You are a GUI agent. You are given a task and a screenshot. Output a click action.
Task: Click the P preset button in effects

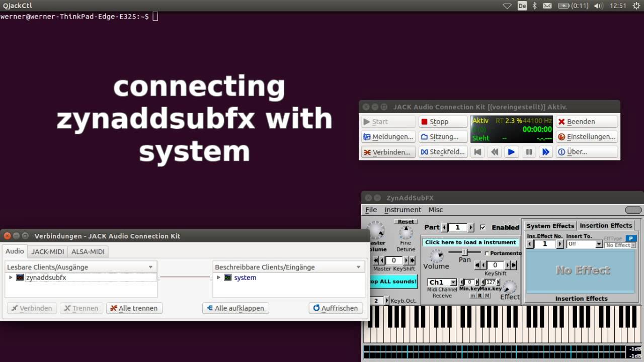(630, 238)
